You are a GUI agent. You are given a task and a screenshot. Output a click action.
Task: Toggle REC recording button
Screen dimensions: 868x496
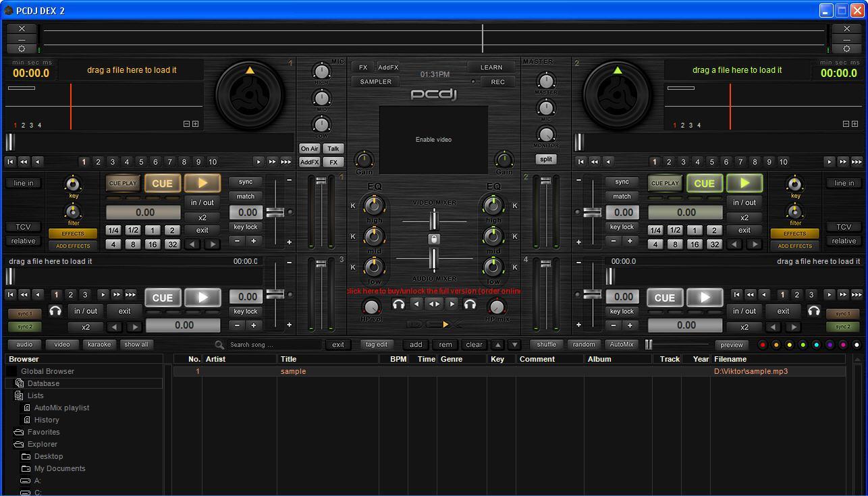point(497,82)
